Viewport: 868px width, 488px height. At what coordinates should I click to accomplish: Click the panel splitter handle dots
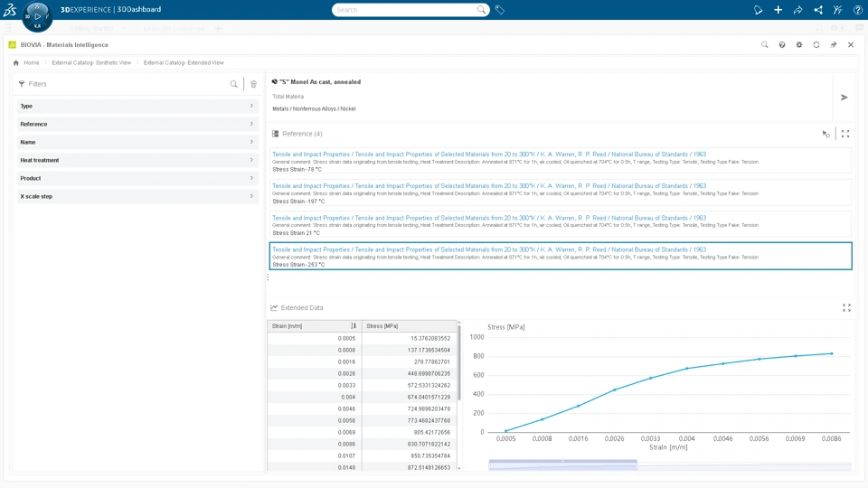268,277
